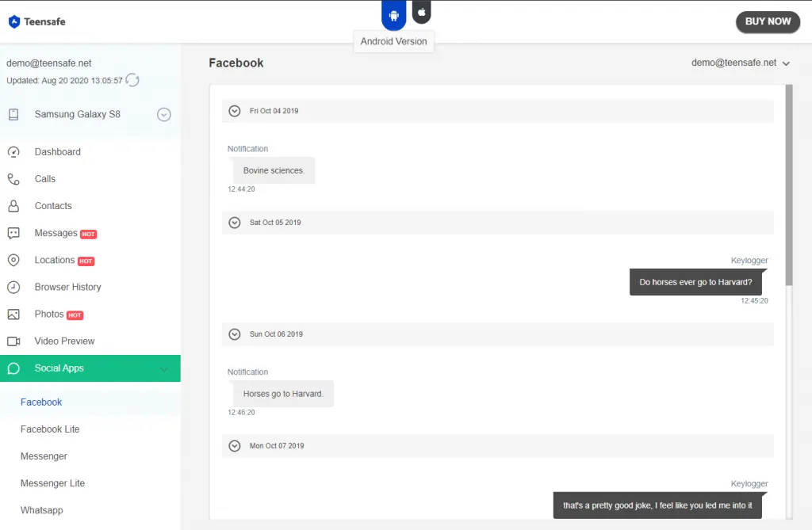Collapse the Sun Oct 06 2019 section

coord(235,334)
